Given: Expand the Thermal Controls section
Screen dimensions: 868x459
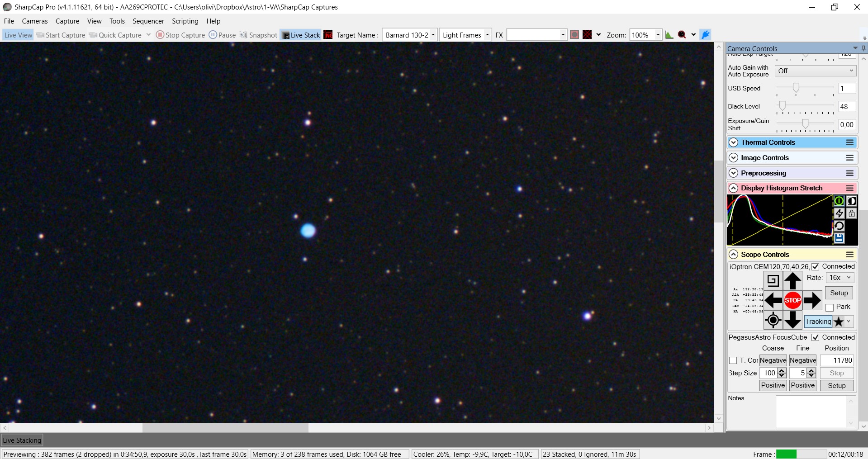Looking at the screenshot, I should (734, 142).
